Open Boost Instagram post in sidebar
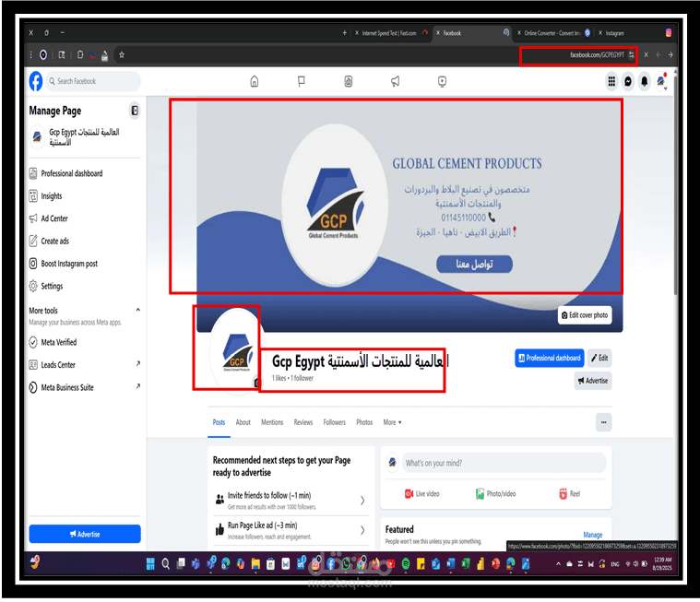Image resolution: width=700 pixels, height=602 pixels. click(x=69, y=264)
